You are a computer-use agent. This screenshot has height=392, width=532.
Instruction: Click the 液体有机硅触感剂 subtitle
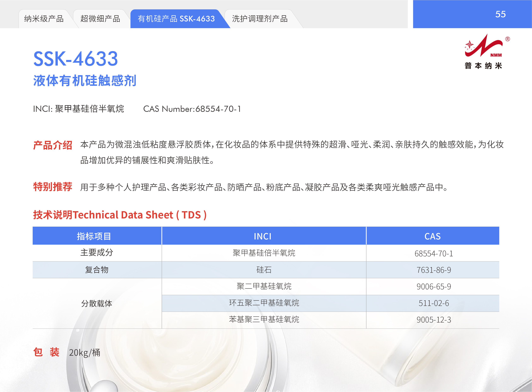click(85, 81)
